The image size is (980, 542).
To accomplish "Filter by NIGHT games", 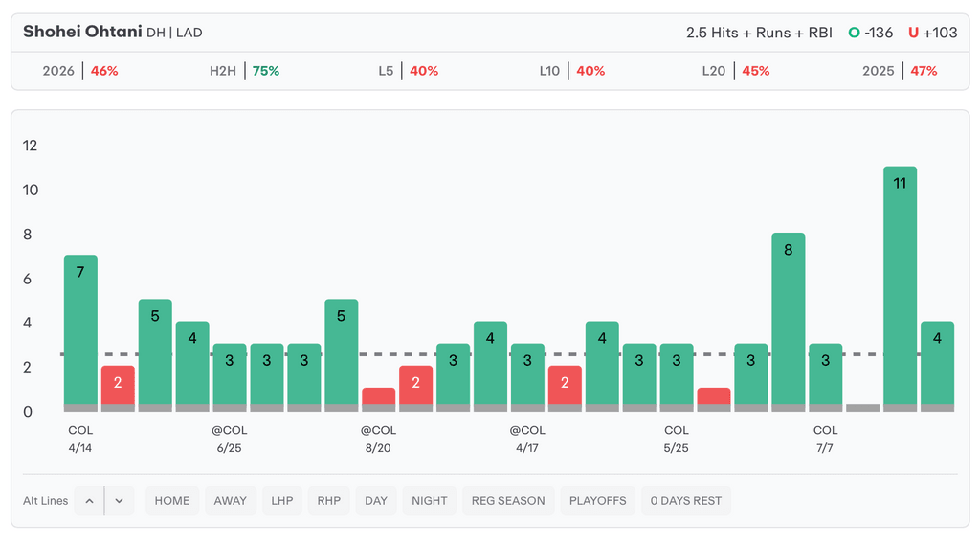I will (x=430, y=501).
